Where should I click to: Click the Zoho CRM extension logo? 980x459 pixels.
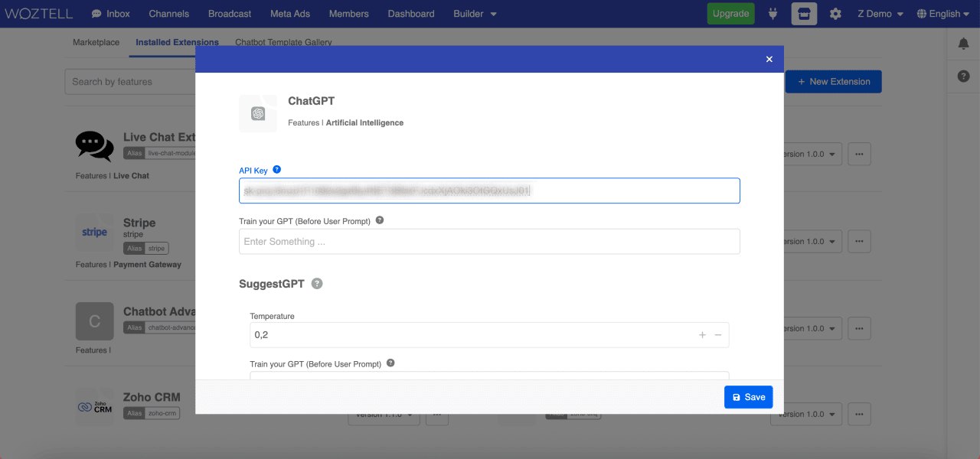pyautogui.click(x=95, y=407)
